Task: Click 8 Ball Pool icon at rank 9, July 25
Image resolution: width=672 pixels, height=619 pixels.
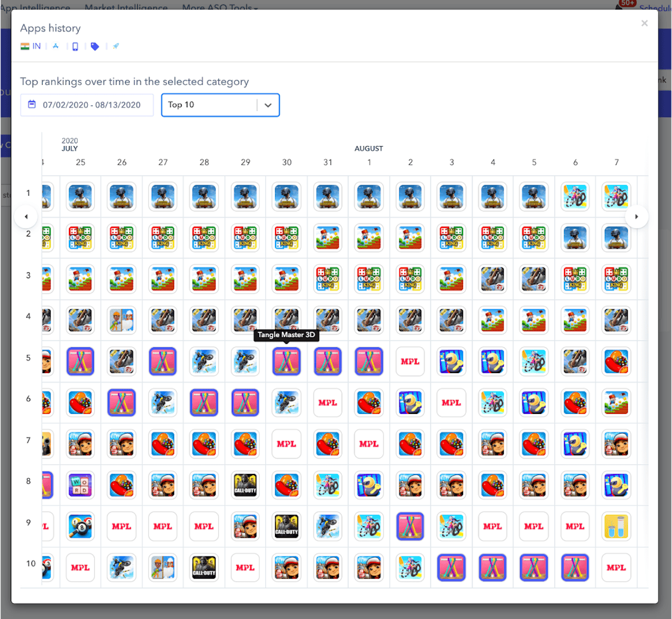Action: (80, 527)
